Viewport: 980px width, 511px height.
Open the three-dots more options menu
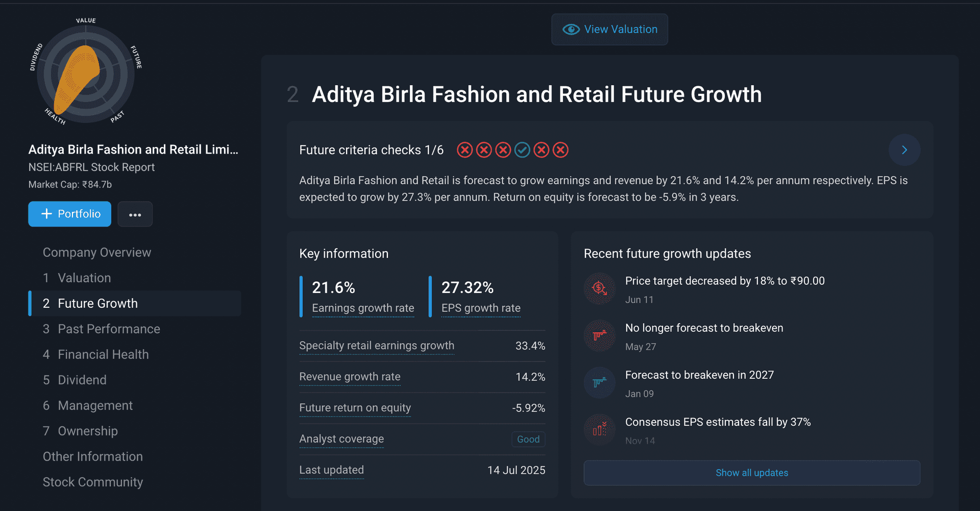click(x=135, y=214)
